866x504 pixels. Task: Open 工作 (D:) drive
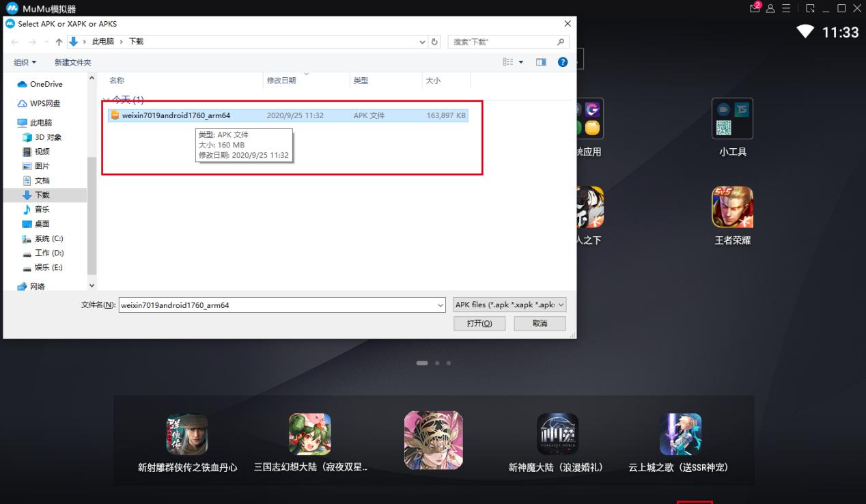[x=43, y=253]
